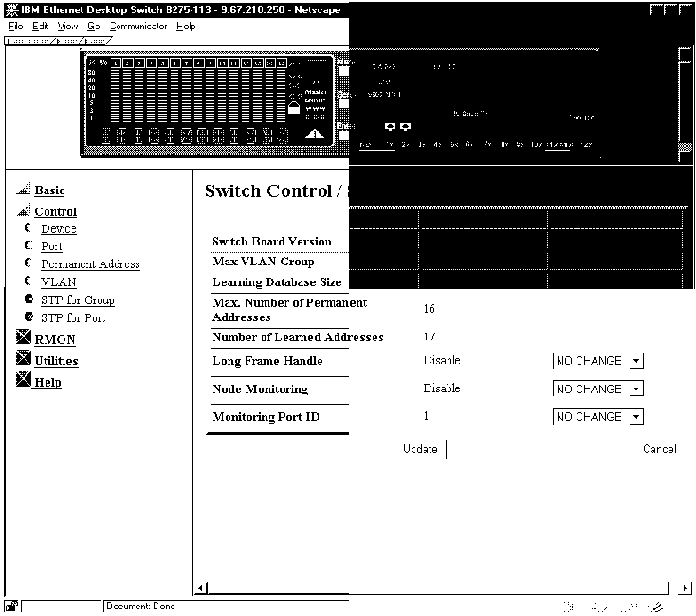Click the bullet icon next to VLAN
696x616 pixels.
click(x=29, y=281)
